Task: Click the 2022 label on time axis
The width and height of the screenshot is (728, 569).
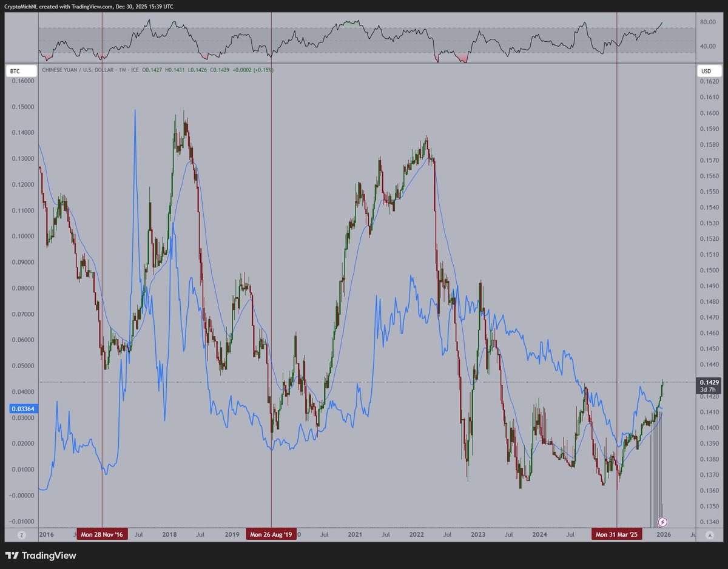Action: click(x=417, y=535)
